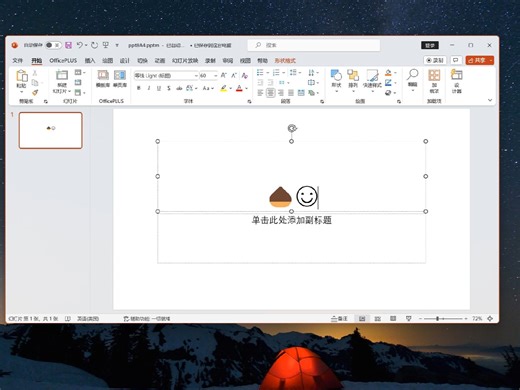Open Customize Quick Access Toolbar dropdown

click(x=117, y=45)
